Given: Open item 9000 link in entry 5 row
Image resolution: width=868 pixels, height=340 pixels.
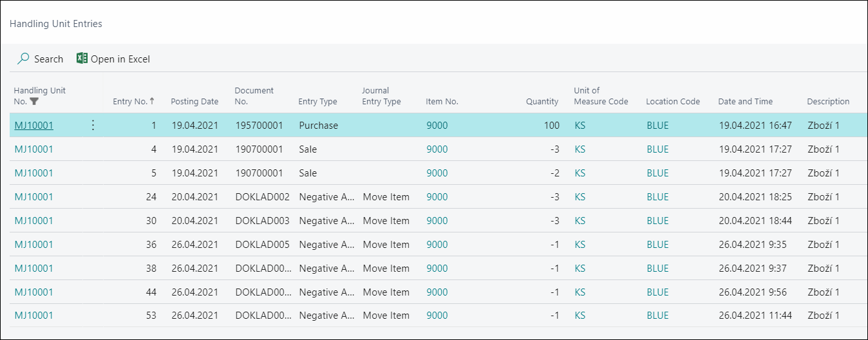Looking at the screenshot, I should [437, 173].
